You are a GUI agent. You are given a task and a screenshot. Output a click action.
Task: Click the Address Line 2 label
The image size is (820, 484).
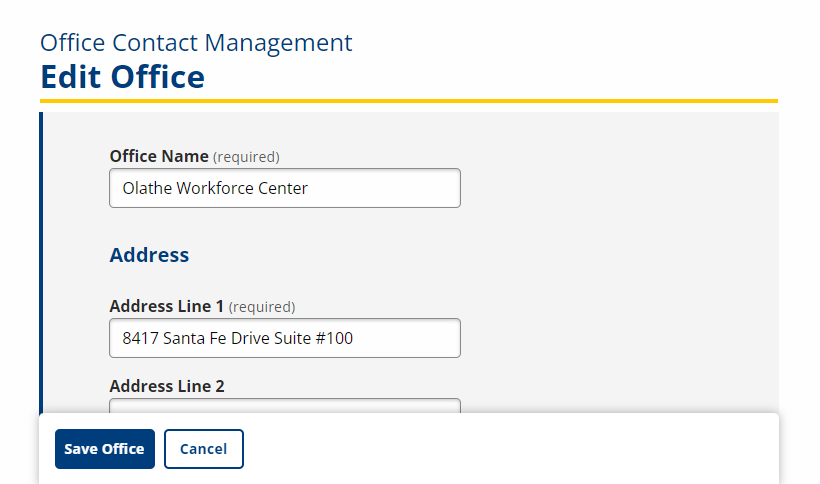click(167, 386)
